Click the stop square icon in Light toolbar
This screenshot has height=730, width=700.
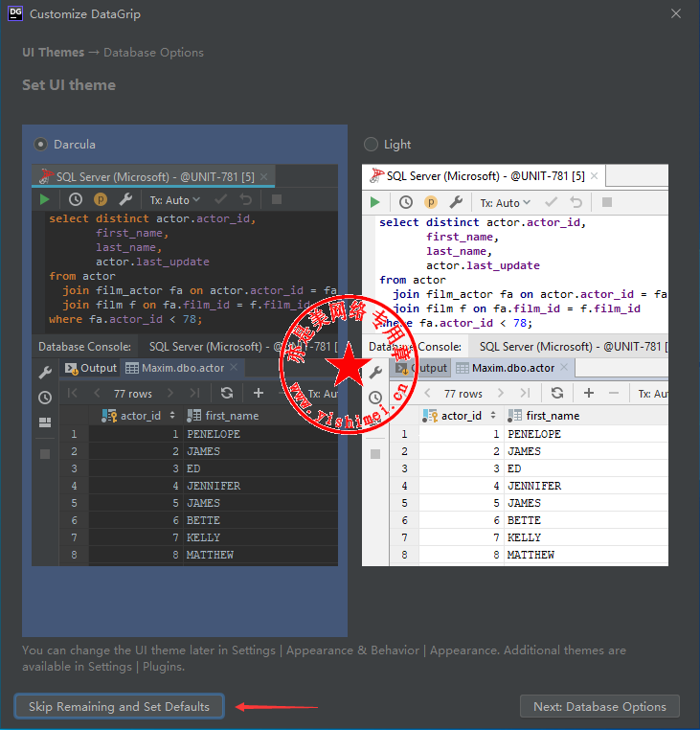tap(607, 202)
